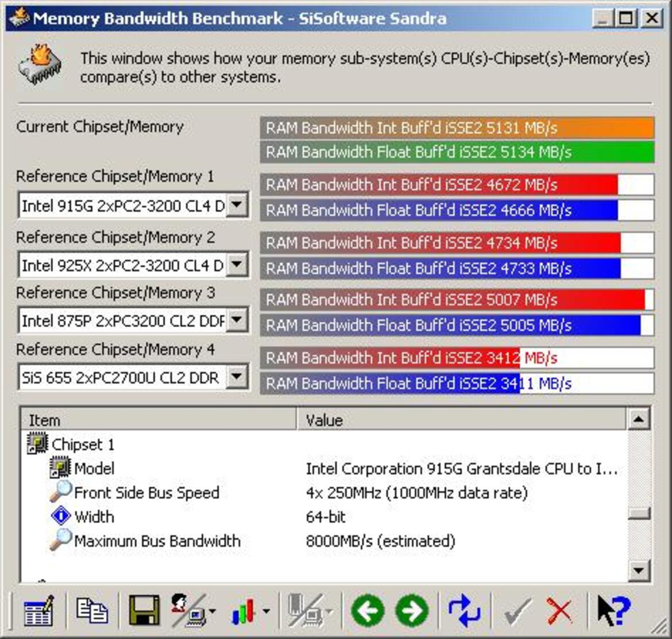This screenshot has height=639, width=672.
Task: Click the 'Reference Chipset/Memory 1' label
Action: [x=115, y=176]
